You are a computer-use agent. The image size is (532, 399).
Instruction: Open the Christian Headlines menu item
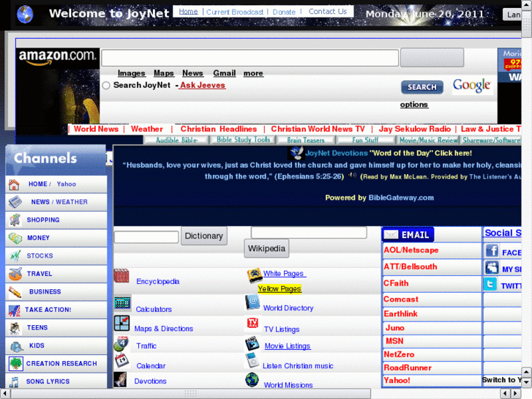point(219,129)
